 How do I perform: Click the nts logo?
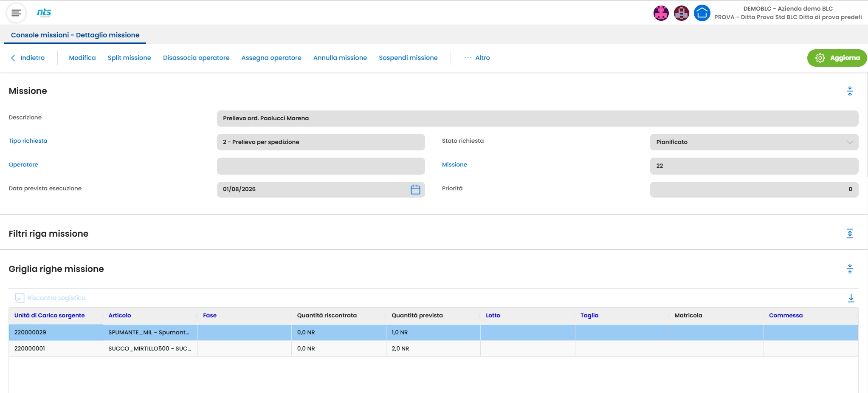tap(44, 13)
